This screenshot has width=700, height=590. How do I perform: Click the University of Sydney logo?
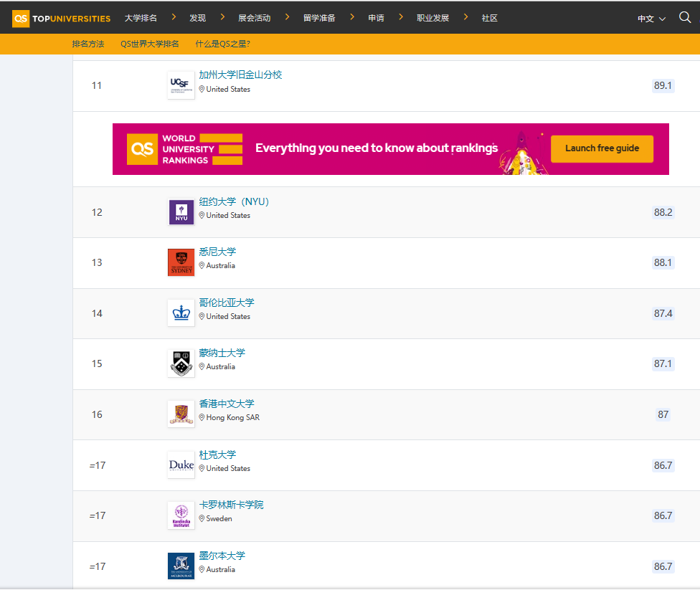tap(181, 262)
